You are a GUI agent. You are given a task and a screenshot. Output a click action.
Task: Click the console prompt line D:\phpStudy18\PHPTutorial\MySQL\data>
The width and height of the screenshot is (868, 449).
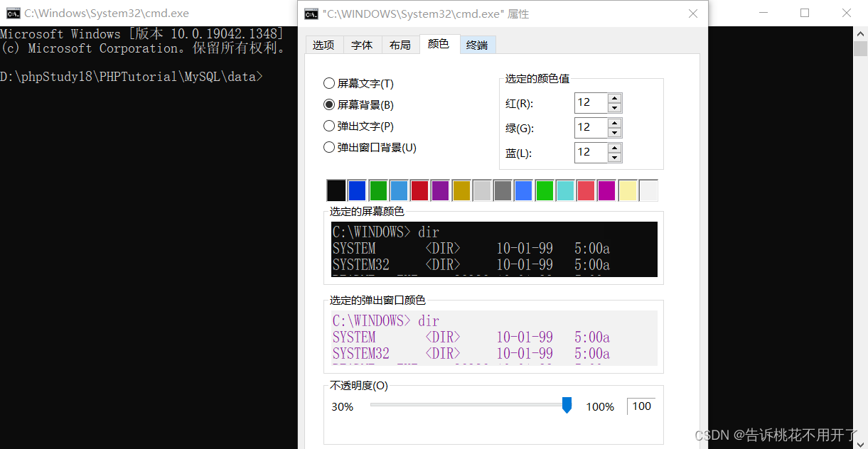pyautogui.click(x=132, y=77)
